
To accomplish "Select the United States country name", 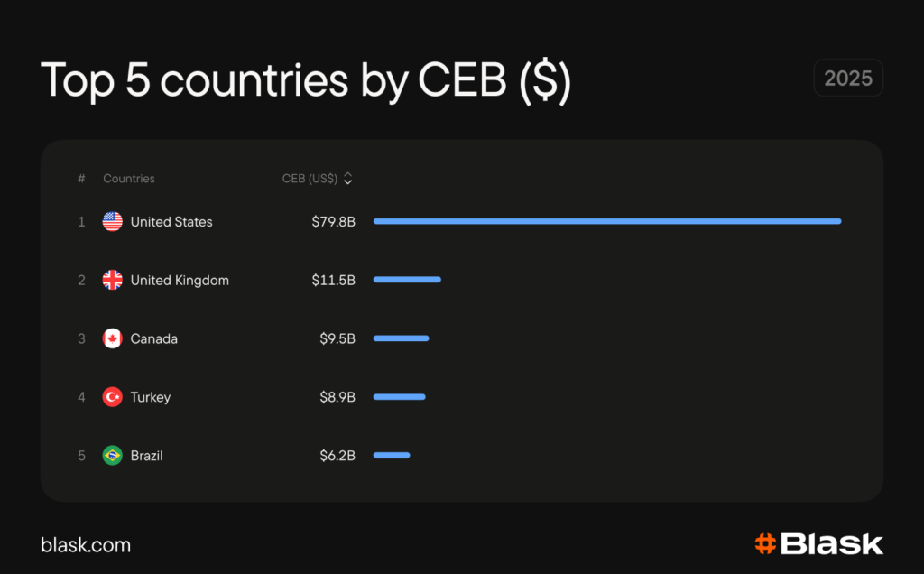I will point(171,222).
